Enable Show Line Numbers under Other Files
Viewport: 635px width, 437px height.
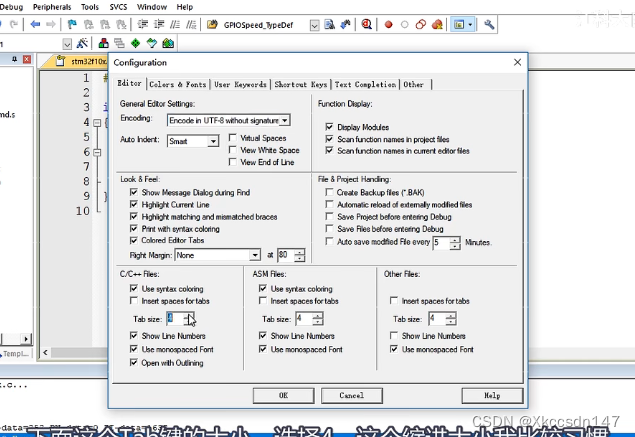[x=394, y=335]
